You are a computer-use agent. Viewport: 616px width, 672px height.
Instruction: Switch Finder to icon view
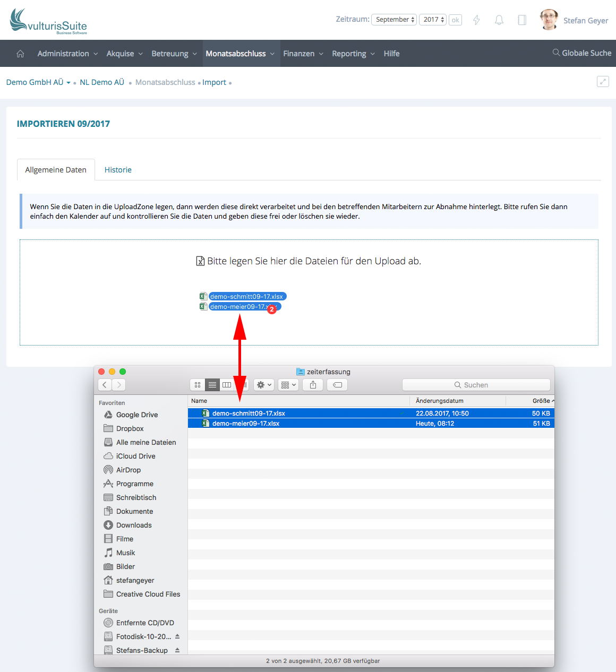point(198,385)
